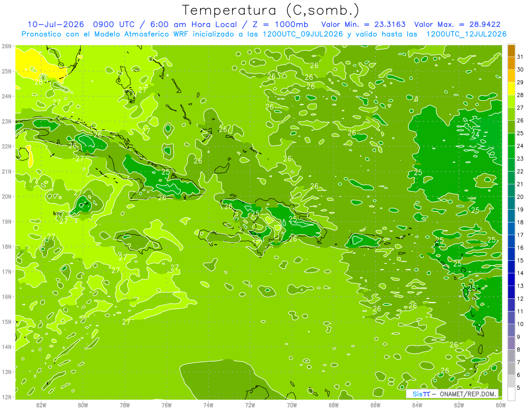
Task: Click the 64W longitude axis label
Action: point(417,405)
